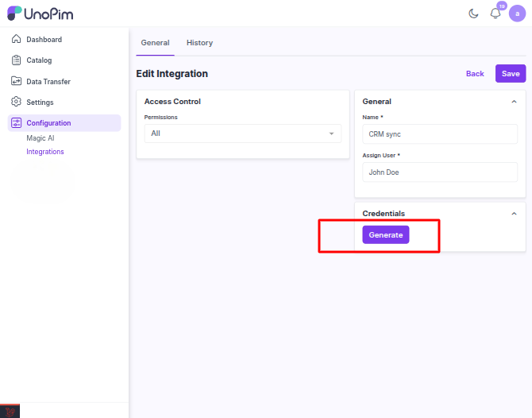Open the notifications bell
Screen dimensions: 532x418
(495, 14)
